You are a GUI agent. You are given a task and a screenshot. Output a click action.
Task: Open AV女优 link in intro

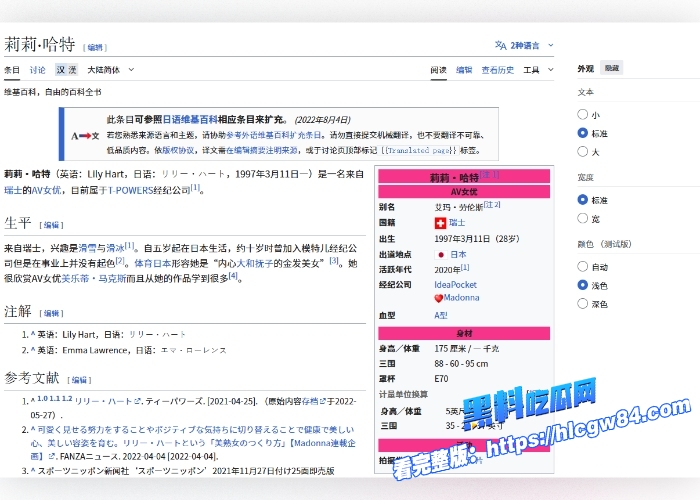46,190
